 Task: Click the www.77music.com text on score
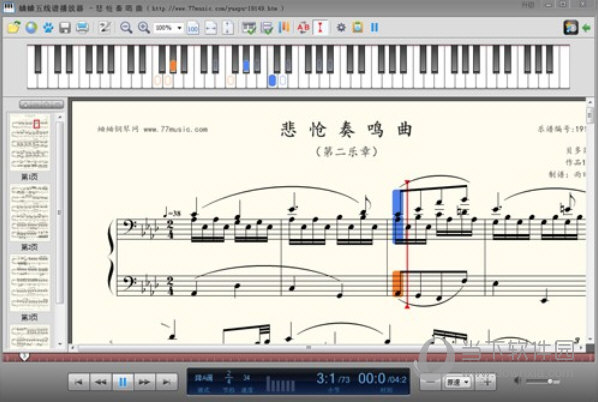pyautogui.click(x=175, y=129)
